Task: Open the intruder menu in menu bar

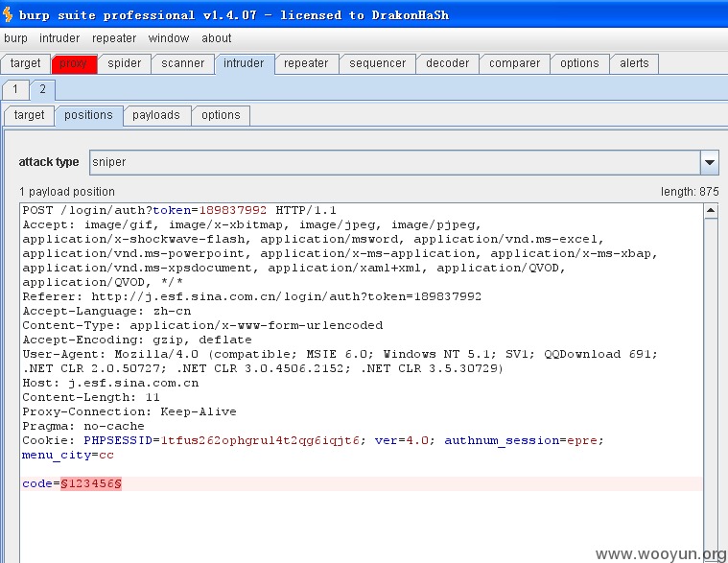Action: click(59, 38)
